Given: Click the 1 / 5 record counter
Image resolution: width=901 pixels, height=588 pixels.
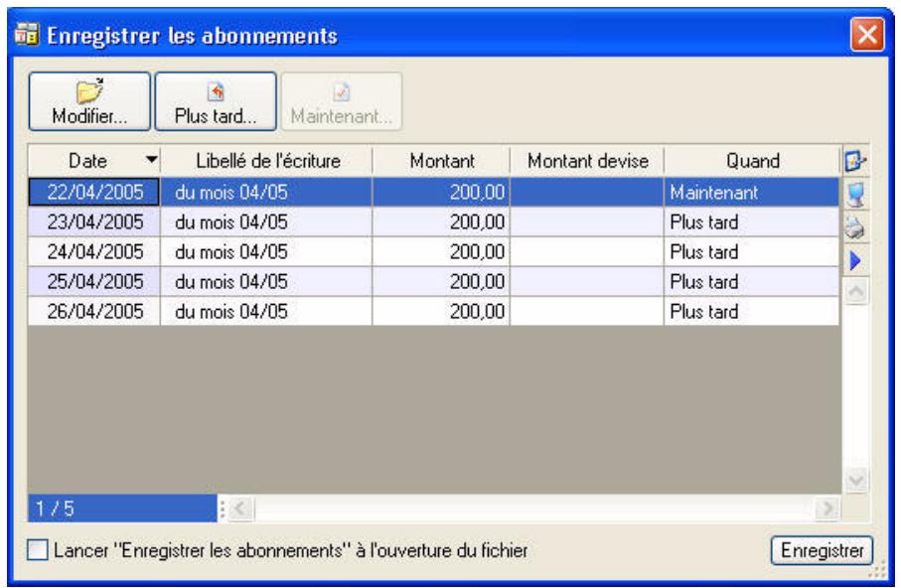Looking at the screenshot, I should tap(122, 509).
